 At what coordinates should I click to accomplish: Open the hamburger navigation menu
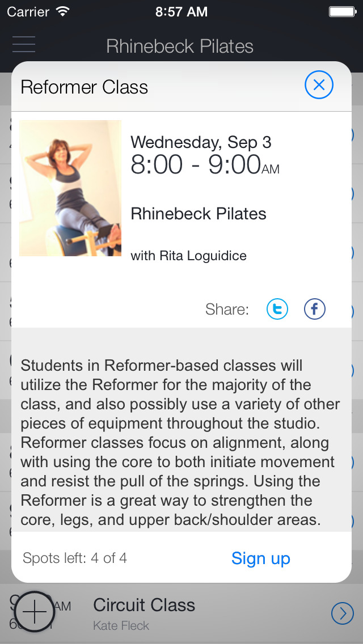(24, 44)
